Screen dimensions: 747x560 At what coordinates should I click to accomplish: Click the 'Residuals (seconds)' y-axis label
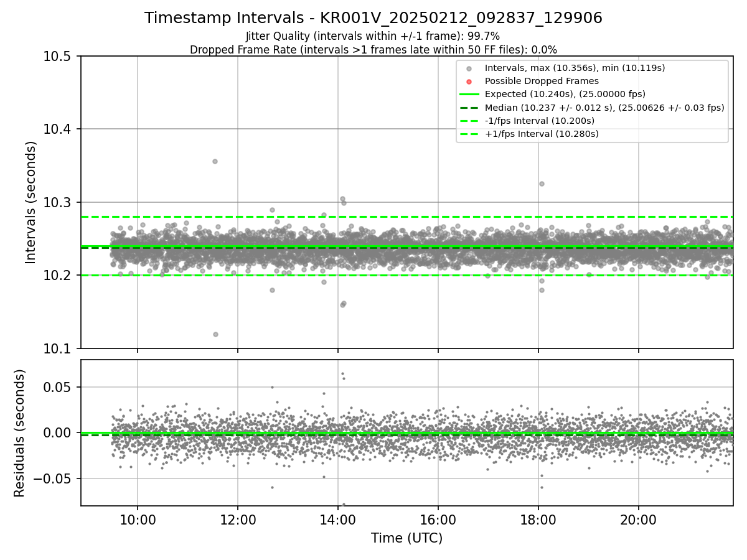(x=20, y=433)
